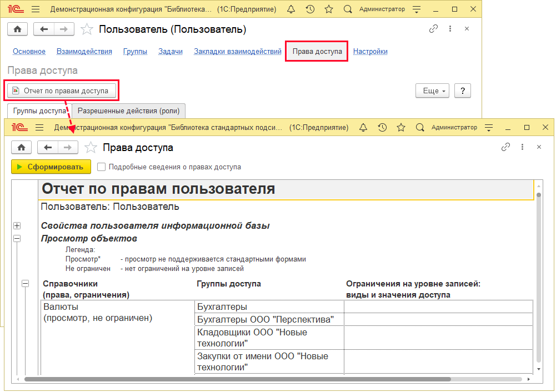The width and height of the screenshot is (556, 392).
Task: Open service menu icon in back window title bar
Action: (x=417, y=9)
